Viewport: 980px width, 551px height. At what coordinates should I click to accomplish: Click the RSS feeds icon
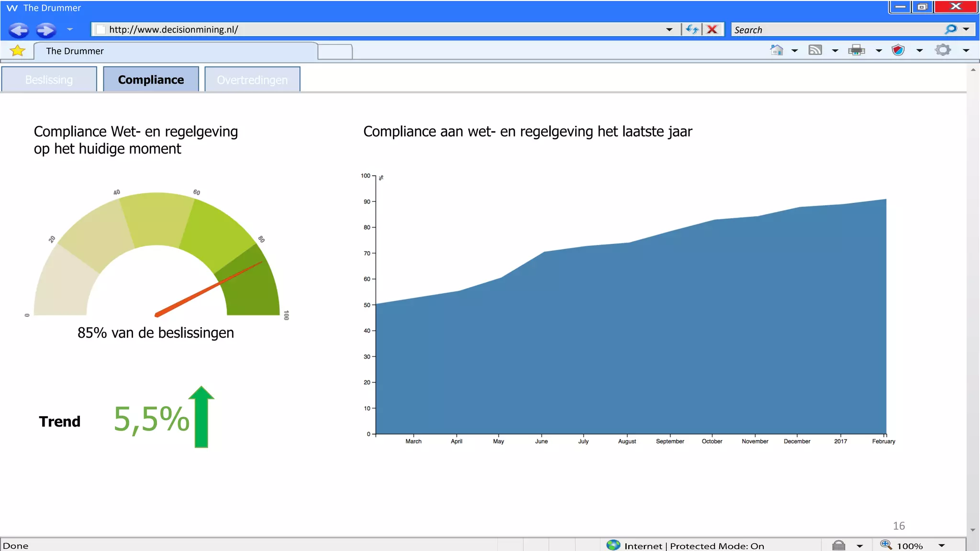815,50
